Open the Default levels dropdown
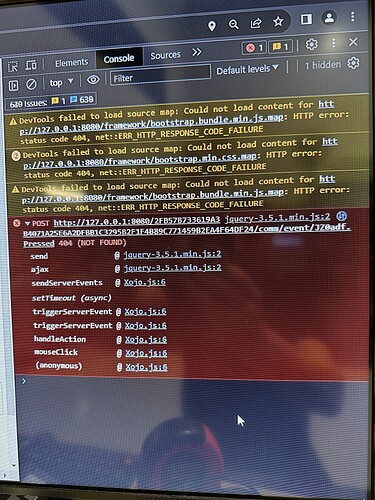 click(x=247, y=69)
